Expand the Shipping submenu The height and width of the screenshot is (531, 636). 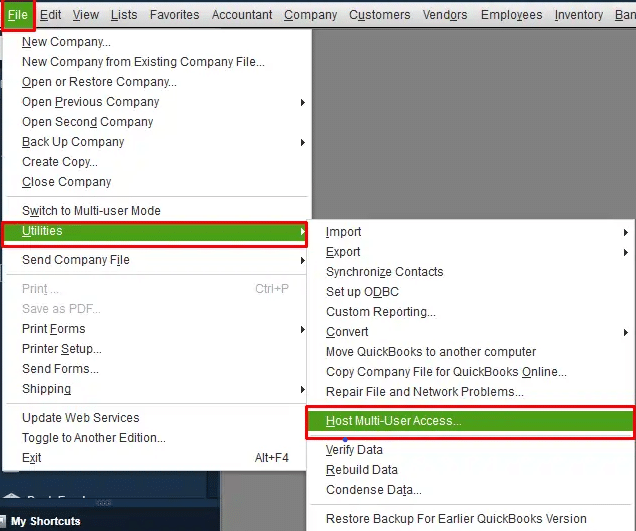click(x=155, y=389)
